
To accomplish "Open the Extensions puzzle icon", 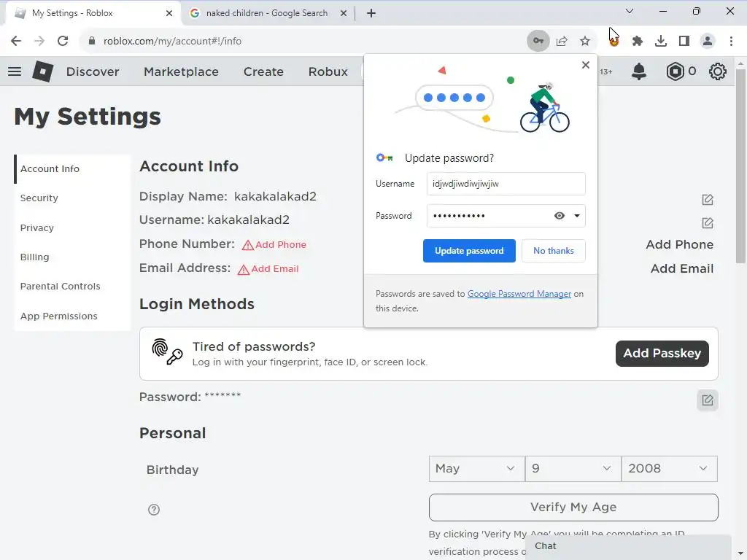I will (638, 41).
